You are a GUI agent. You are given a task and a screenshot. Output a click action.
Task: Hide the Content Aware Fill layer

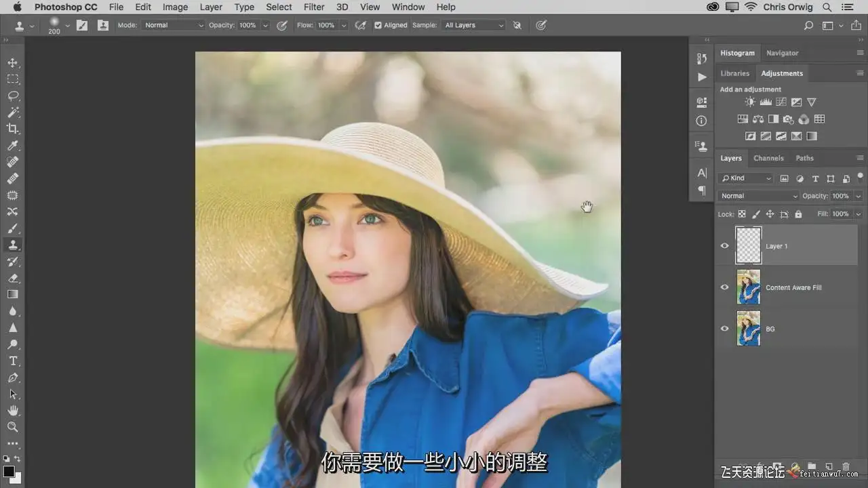coord(724,287)
